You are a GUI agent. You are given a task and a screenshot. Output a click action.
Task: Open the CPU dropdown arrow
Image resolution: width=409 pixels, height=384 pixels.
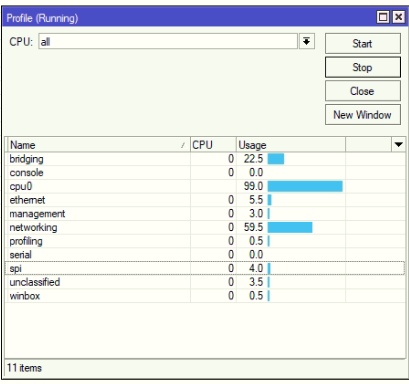coord(307,42)
